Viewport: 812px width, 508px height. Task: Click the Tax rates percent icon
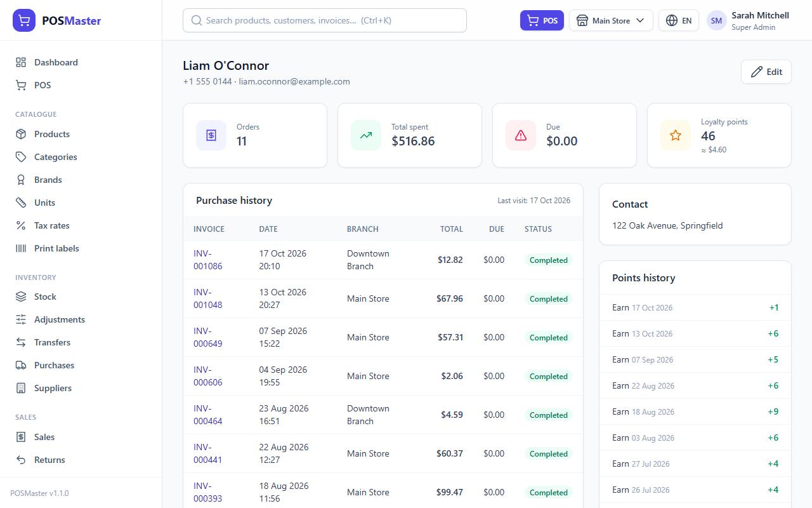pyautogui.click(x=21, y=225)
